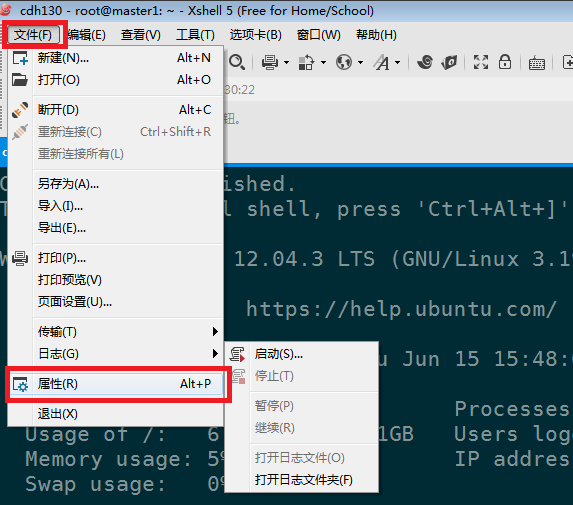Click 另存为(A)... menu entry
The height and width of the screenshot is (505, 573).
[115, 183]
